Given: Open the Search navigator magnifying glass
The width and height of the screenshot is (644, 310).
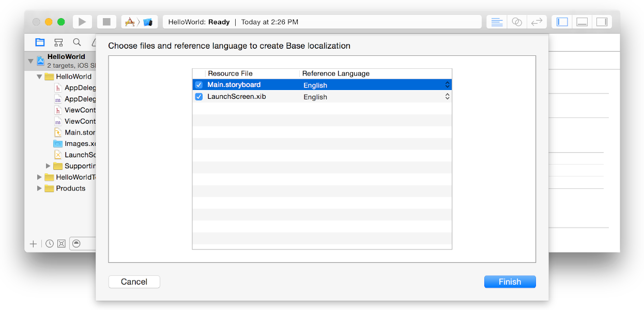Looking at the screenshot, I should tap(76, 42).
